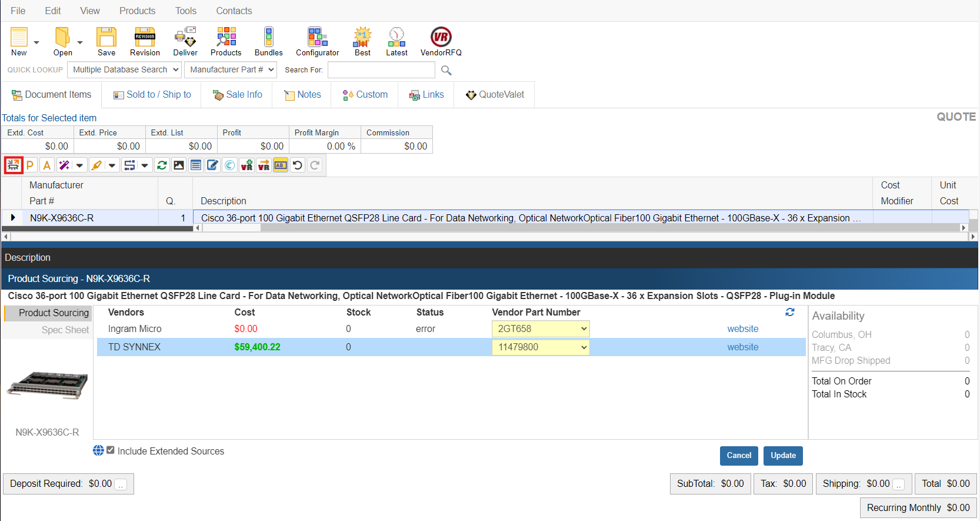Expand the highlighter dropdown arrow
Image resolution: width=980 pixels, height=521 pixels.
tap(112, 165)
